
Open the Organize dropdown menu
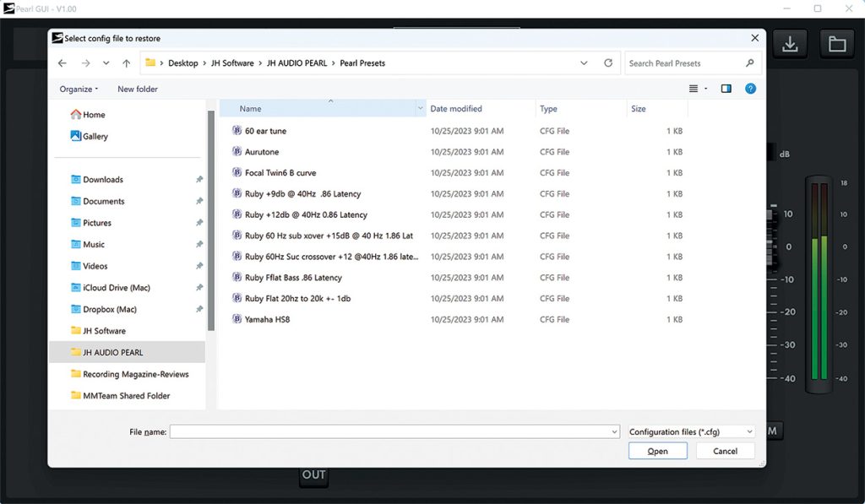(x=79, y=89)
